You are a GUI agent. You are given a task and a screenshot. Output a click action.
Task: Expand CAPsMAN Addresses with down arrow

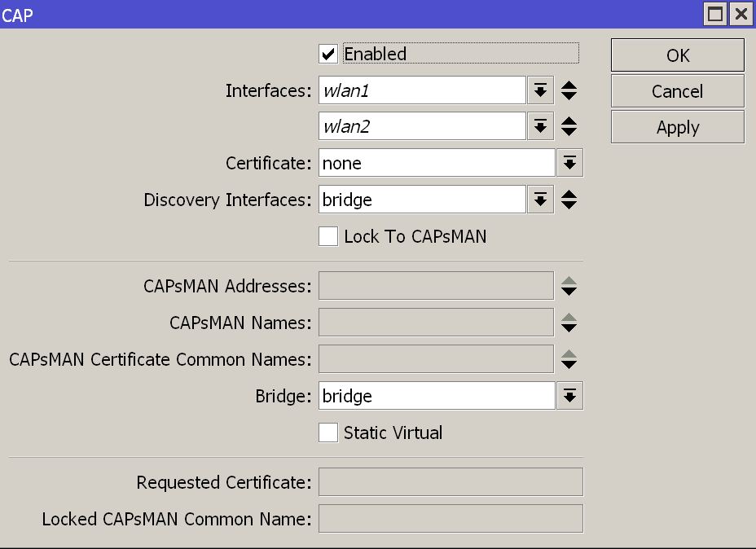569,292
